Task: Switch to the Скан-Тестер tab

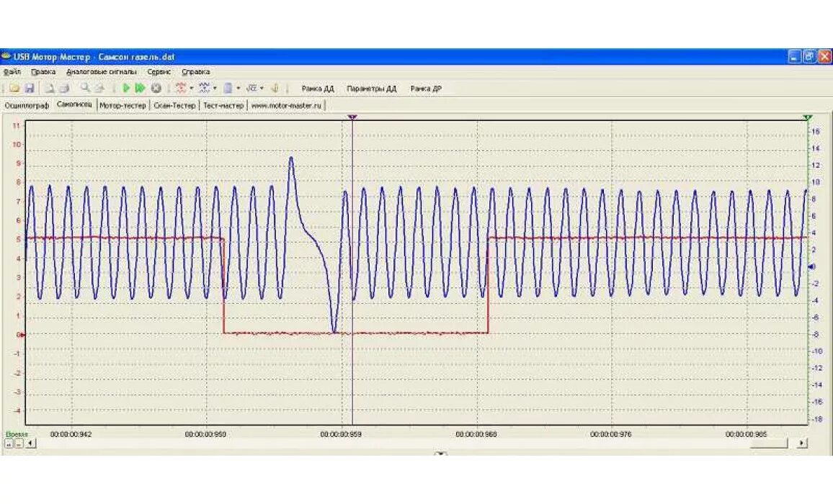Action: pos(174,106)
